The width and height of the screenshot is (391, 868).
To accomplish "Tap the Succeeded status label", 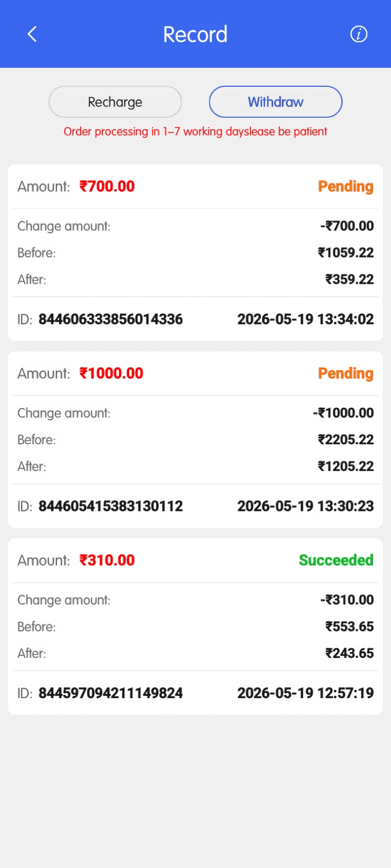I will tap(336, 560).
